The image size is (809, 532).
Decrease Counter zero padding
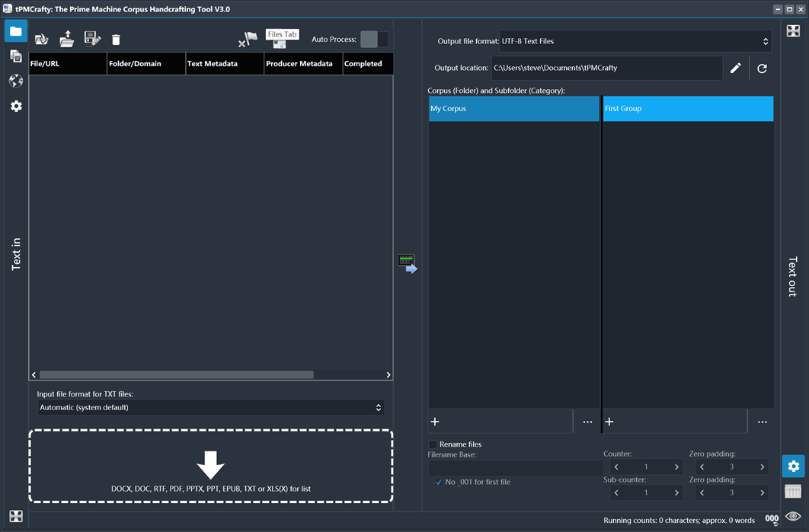pyautogui.click(x=702, y=467)
